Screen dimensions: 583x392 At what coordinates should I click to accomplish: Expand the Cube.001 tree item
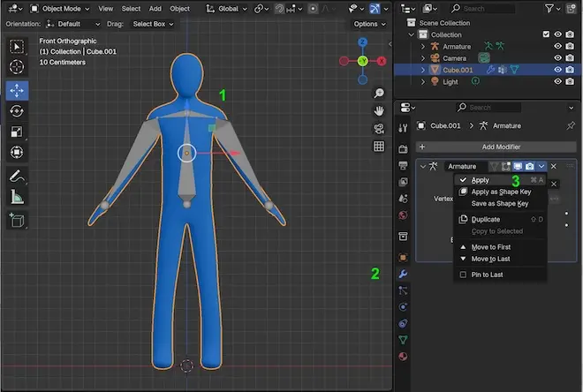coord(423,70)
